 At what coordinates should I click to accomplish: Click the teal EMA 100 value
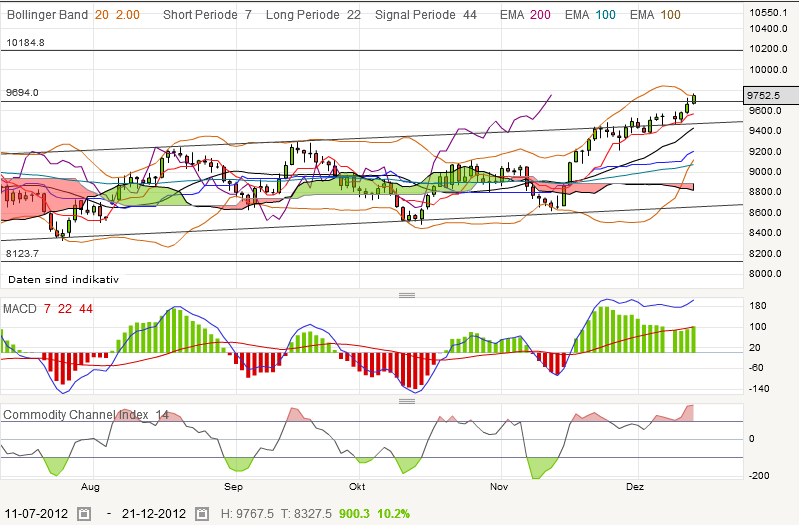pos(605,15)
